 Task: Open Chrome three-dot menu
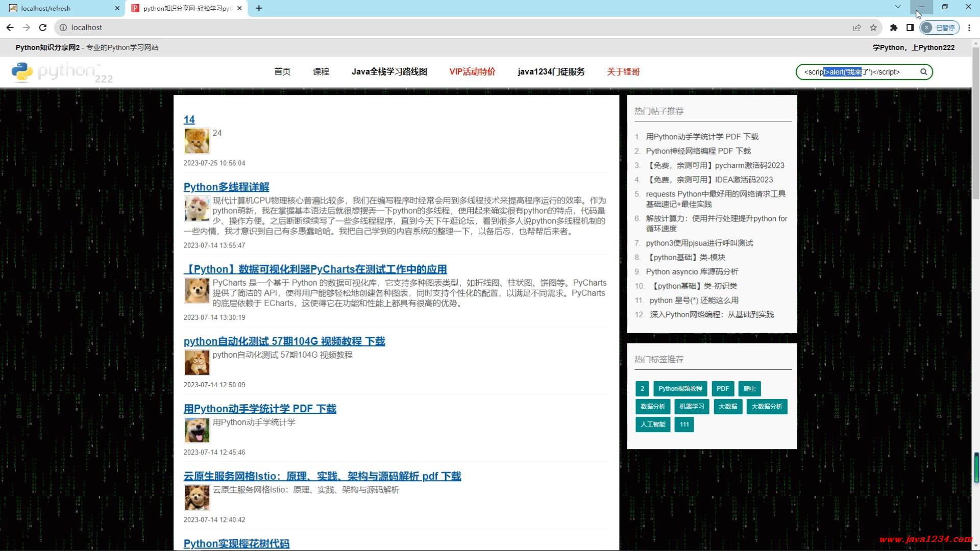point(969,28)
